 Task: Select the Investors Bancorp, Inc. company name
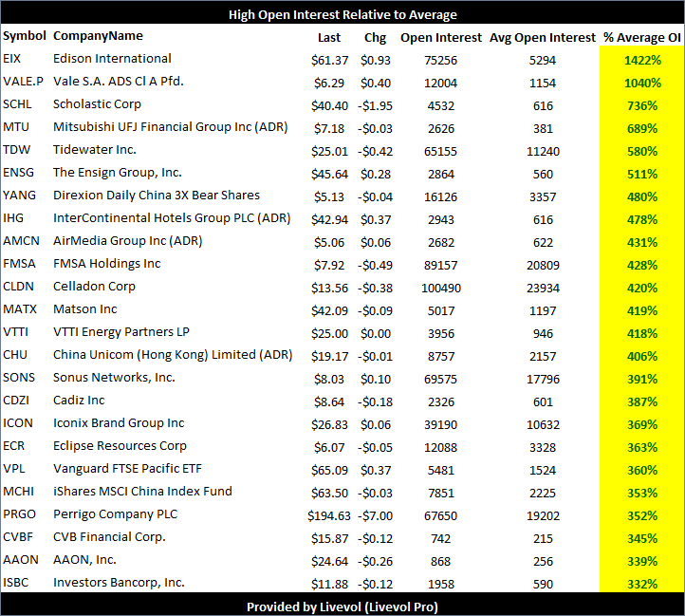click(x=119, y=582)
